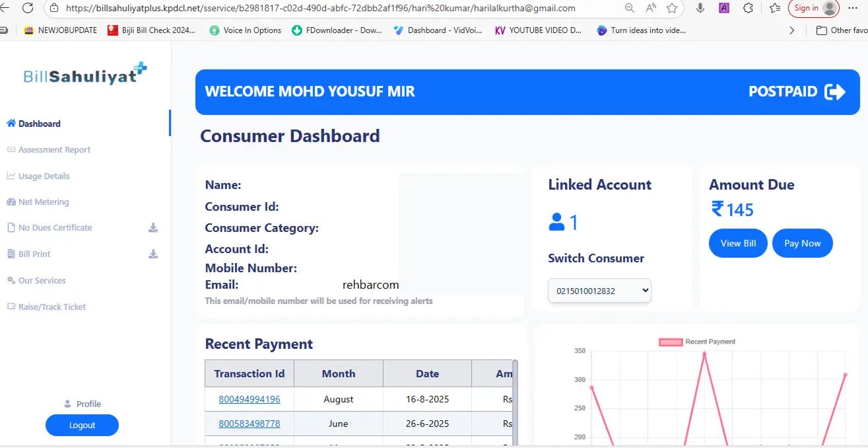Open transaction 800494994196 link
This screenshot has width=868, height=448.
point(250,399)
